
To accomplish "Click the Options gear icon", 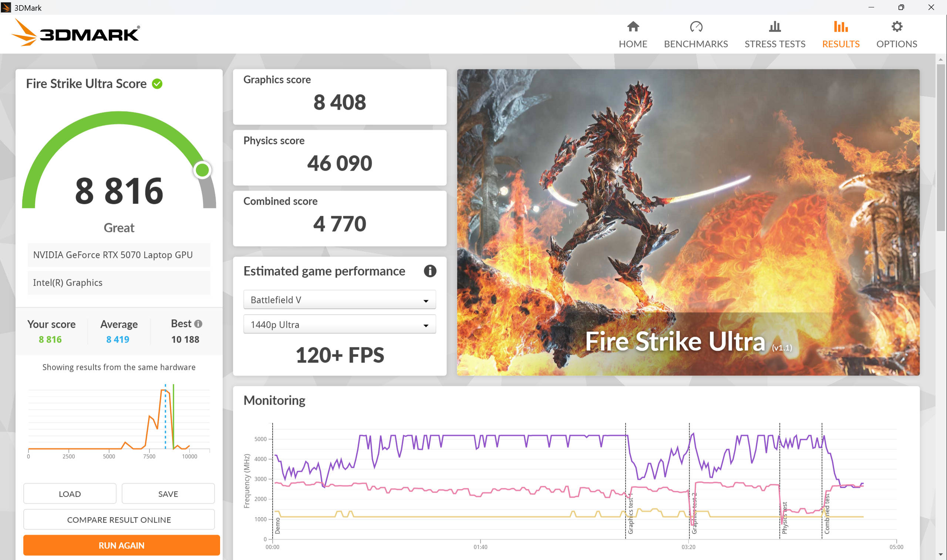I will 897,26.
